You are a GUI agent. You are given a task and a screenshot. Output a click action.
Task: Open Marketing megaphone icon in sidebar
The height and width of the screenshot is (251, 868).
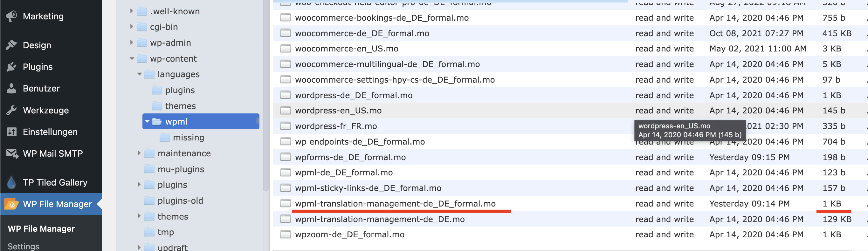pos(11,16)
